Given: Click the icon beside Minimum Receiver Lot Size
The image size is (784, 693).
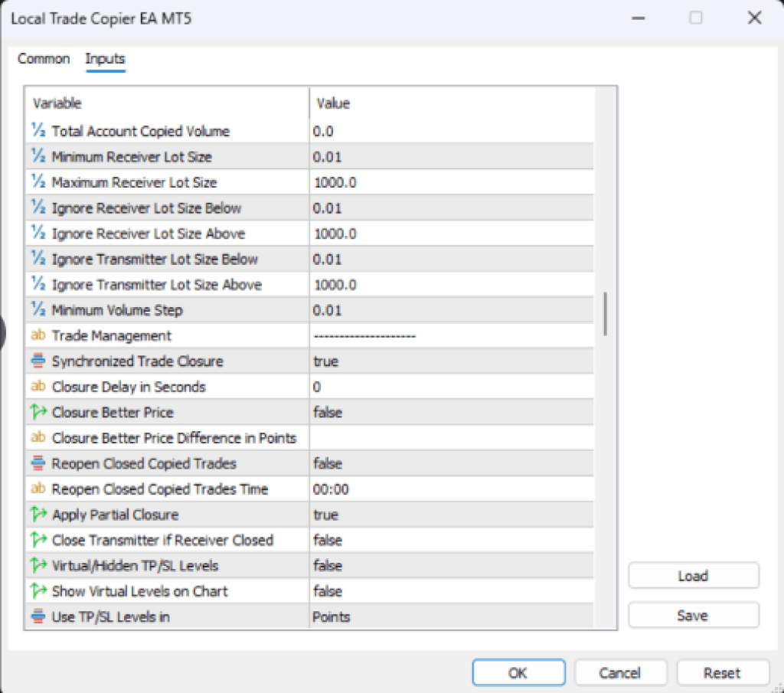Looking at the screenshot, I should coord(38,156).
